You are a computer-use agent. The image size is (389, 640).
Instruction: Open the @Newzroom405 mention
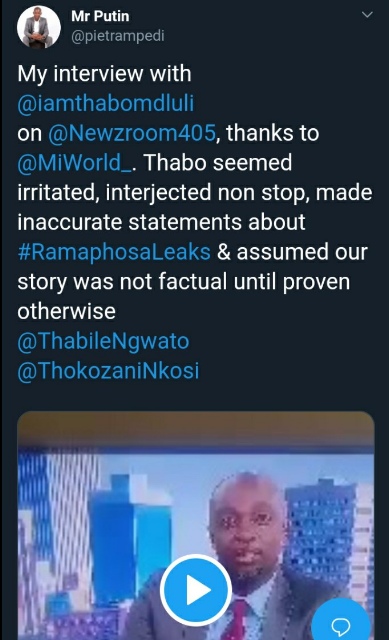point(132,133)
